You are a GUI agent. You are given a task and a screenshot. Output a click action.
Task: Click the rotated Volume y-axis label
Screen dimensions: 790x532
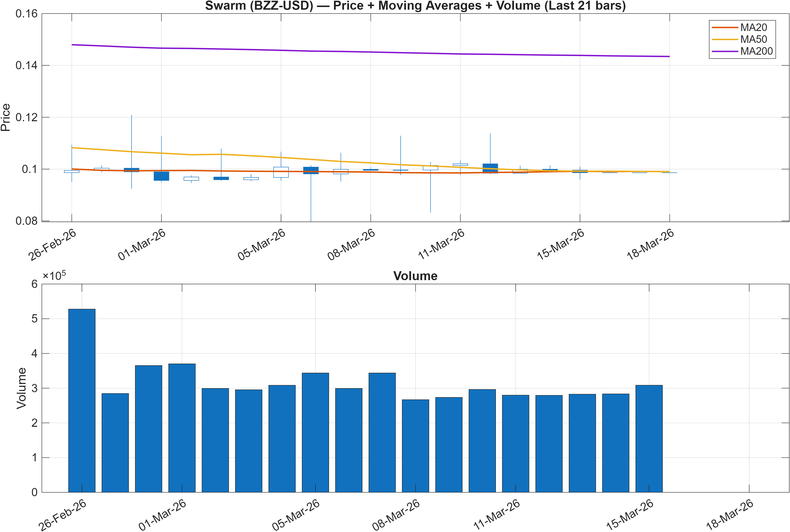tap(21, 388)
